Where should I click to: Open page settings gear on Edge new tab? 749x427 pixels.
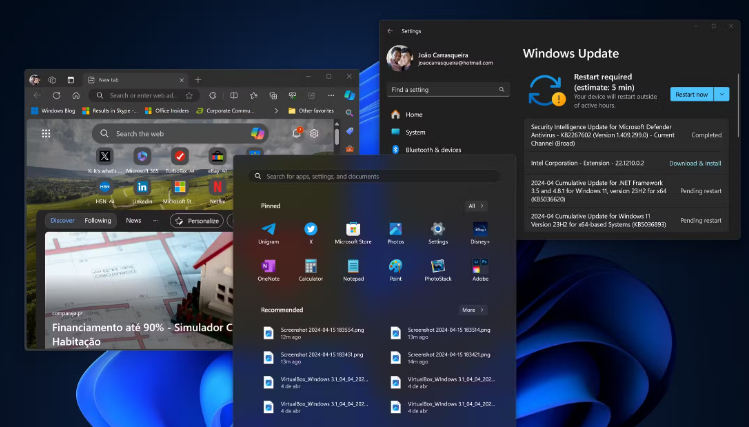pyautogui.click(x=314, y=133)
